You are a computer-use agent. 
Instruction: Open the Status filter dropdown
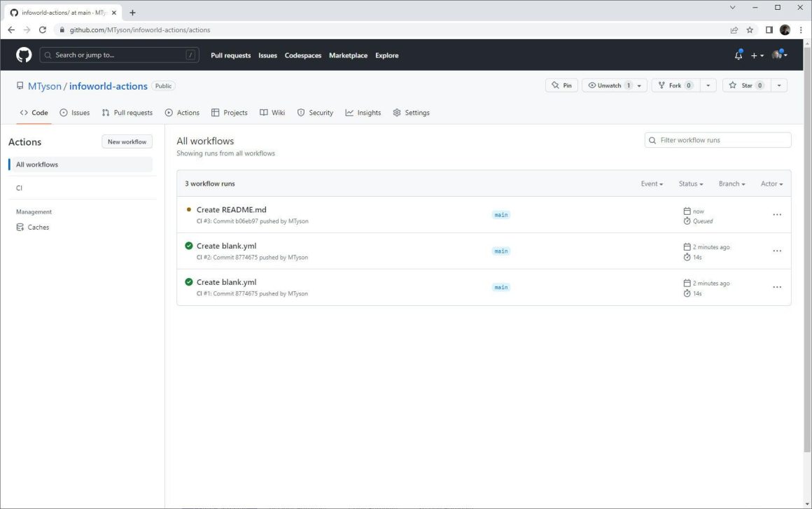(691, 184)
